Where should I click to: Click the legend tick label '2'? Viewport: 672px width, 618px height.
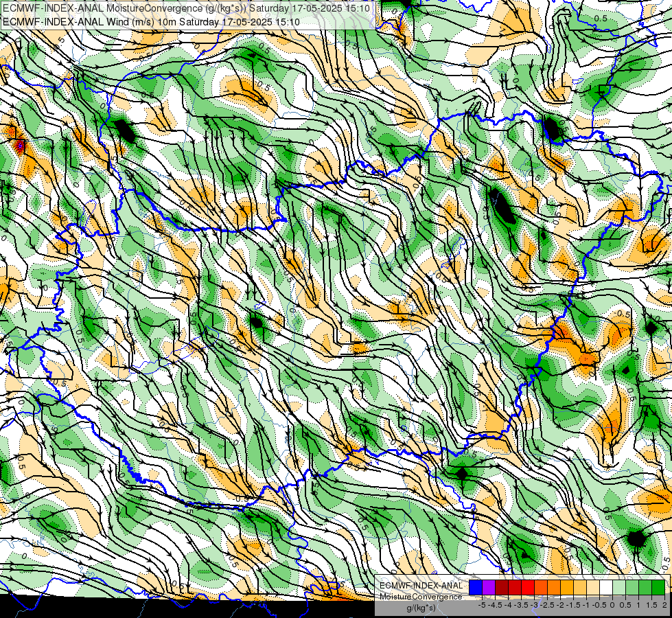click(x=664, y=605)
